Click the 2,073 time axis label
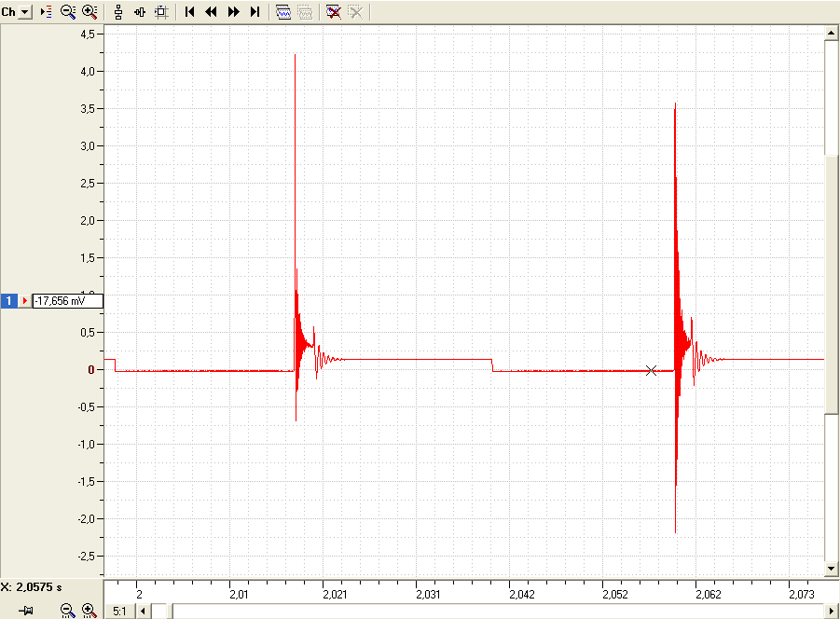The image size is (840, 619). pyautogui.click(x=802, y=595)
